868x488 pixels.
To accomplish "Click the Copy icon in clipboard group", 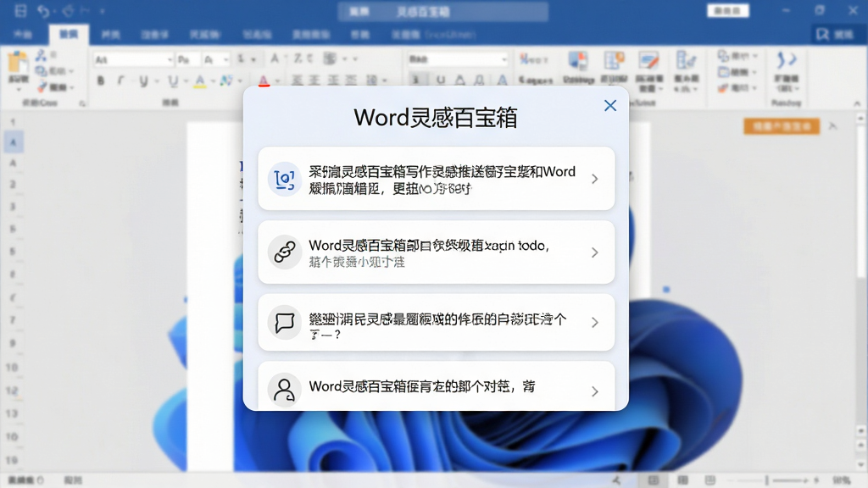I will [x=41, y=71].
